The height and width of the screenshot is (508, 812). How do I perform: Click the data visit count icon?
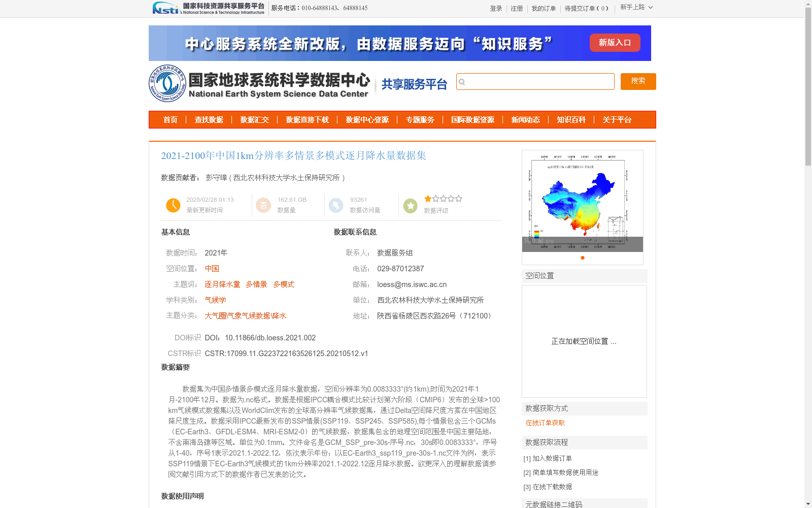point(336,205)
